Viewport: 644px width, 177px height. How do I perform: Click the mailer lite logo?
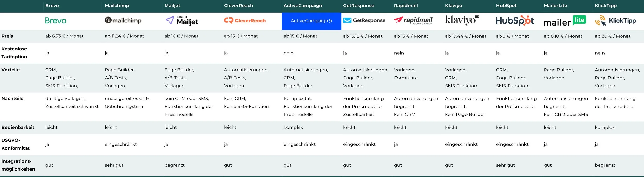(x=565, y=21)
